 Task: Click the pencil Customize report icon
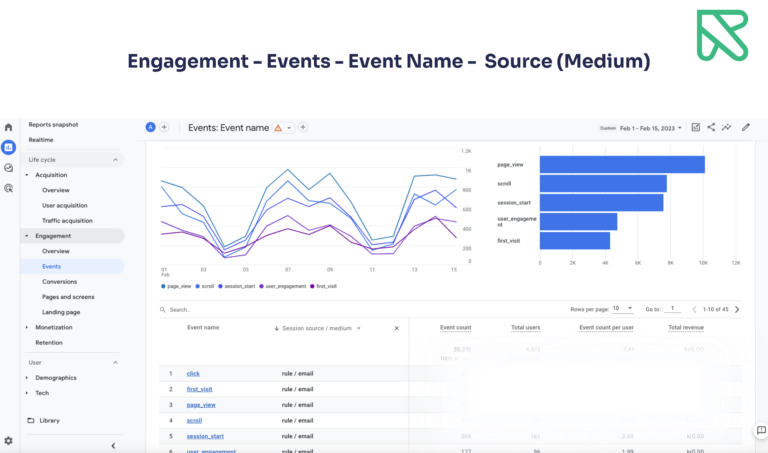[745, 127]
